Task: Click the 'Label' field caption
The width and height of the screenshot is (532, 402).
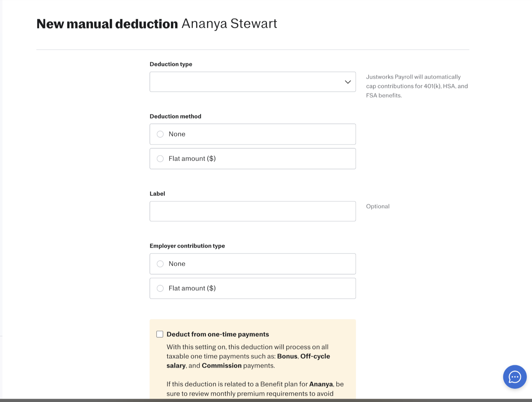Action: pos(157,194)
